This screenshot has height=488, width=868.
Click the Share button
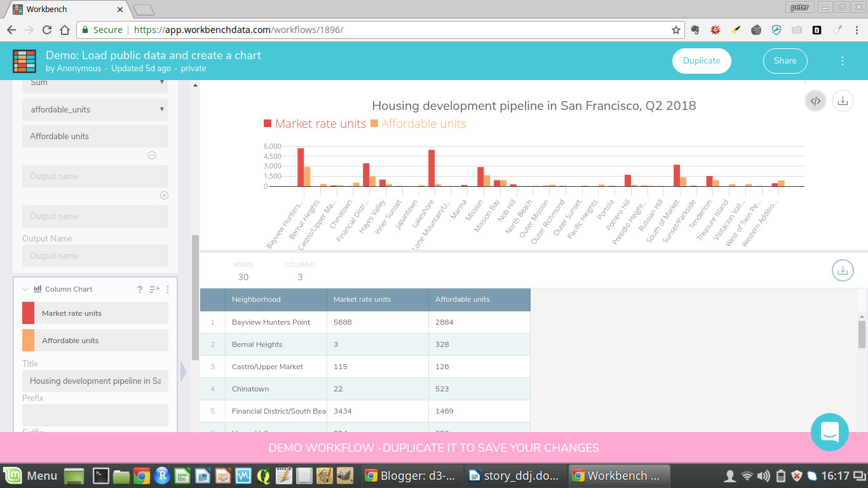pyautogui.click(x=785, y=60)
